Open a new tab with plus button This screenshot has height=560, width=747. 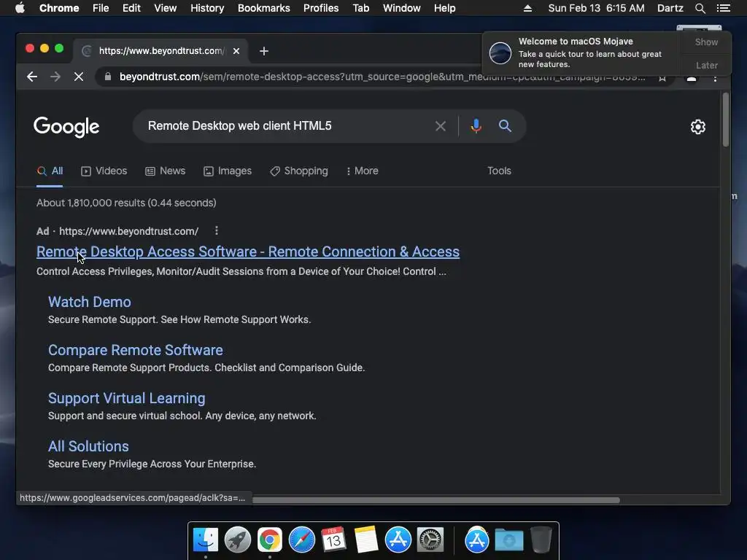click(264, 51)
